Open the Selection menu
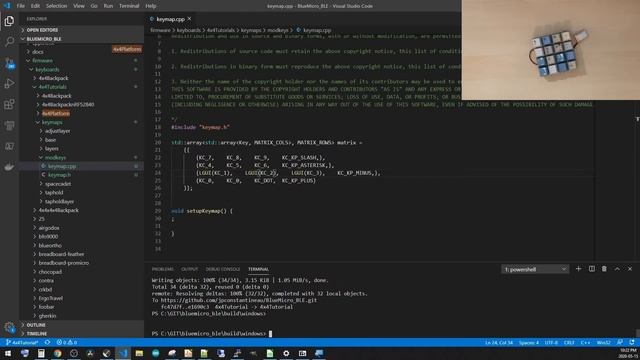 tap(56, 6)
